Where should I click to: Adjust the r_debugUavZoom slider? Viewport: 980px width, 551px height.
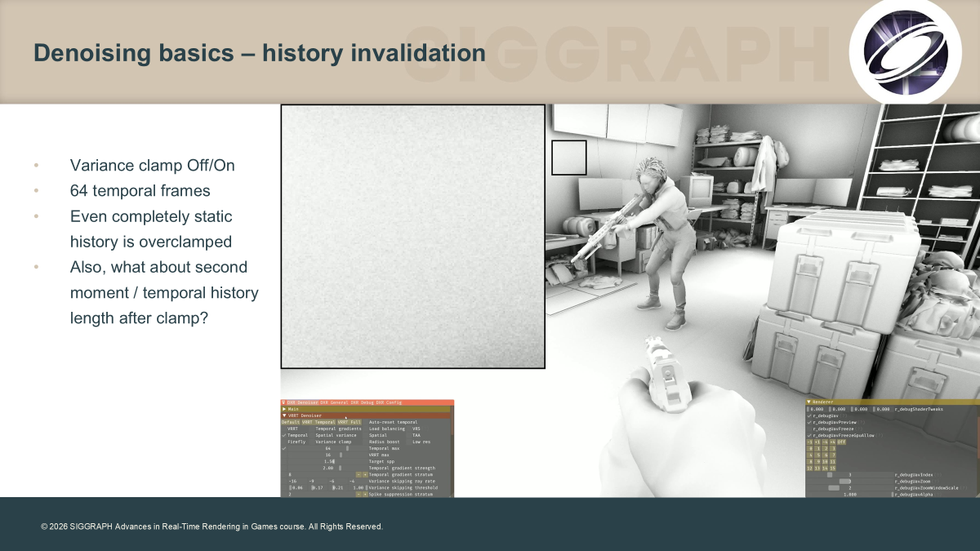coord(849,482)
